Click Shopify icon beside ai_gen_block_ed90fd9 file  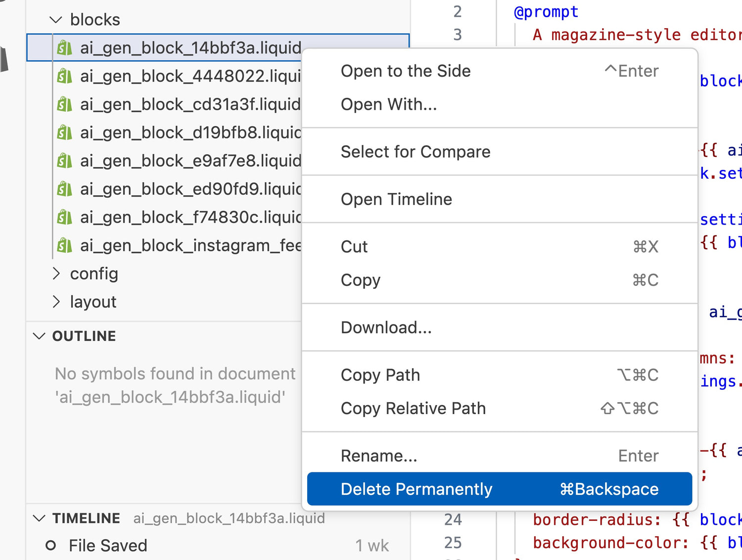pos(64,189)
